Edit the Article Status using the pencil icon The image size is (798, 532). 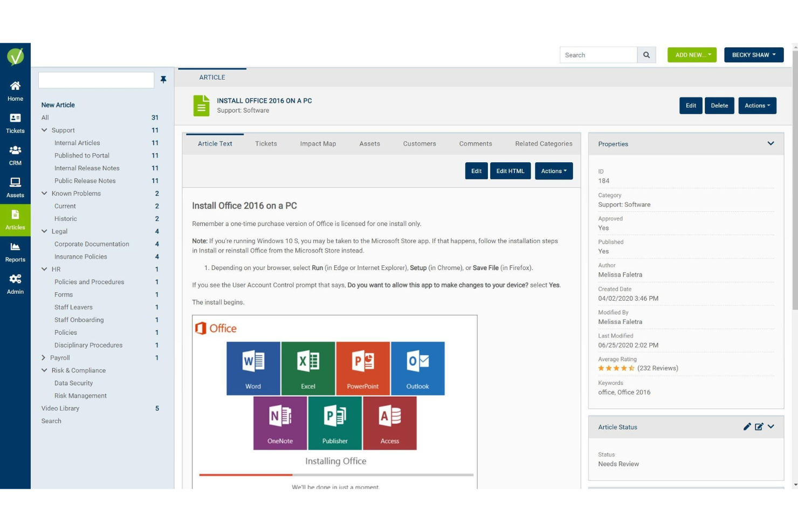(747, 426)
